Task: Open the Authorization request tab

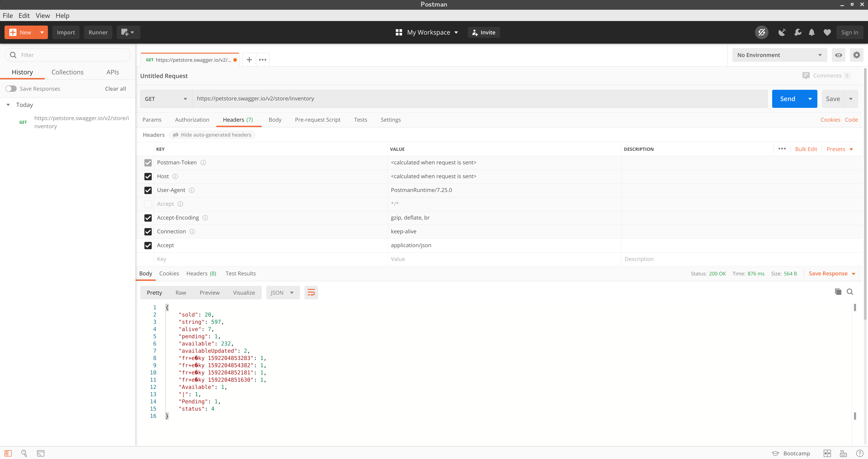Action: [192, 120]
